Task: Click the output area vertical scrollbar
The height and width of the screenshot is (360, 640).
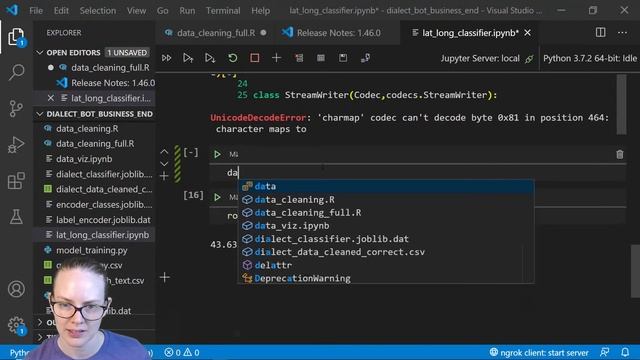Action: coord(621,104)
